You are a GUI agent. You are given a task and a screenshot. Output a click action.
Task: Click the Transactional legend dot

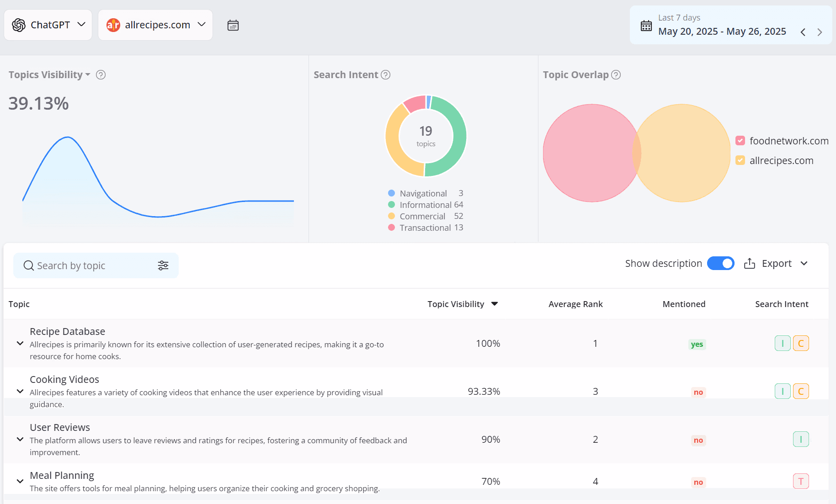tap(391, 228)
